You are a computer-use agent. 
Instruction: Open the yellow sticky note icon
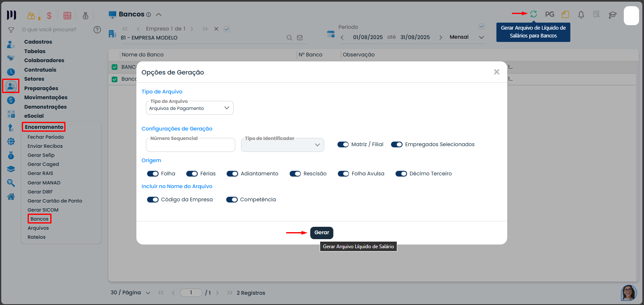point(565,14)
